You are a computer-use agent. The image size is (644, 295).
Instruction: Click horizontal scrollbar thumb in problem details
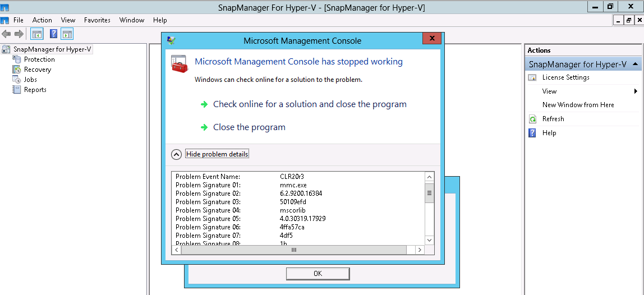tap(293, 250)
